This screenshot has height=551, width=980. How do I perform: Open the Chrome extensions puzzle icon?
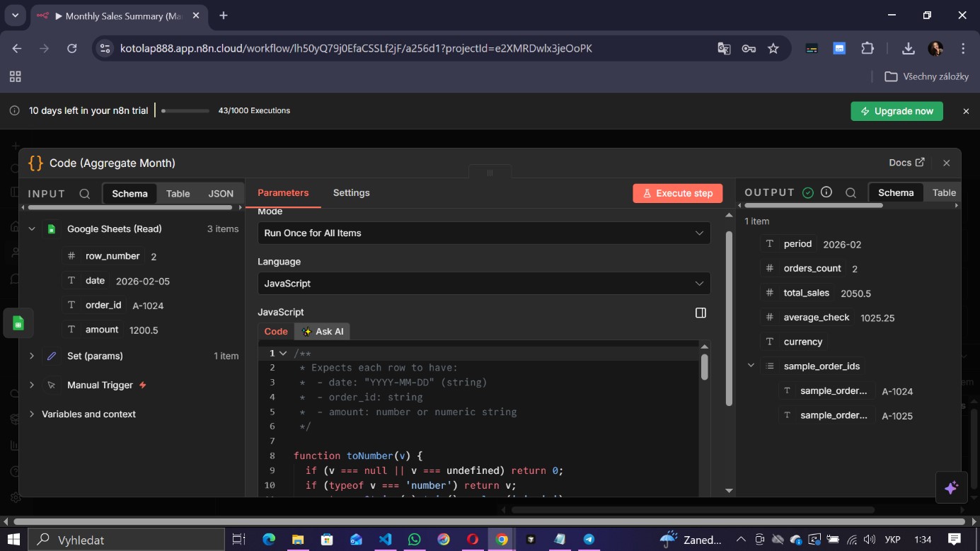point(867,49)
